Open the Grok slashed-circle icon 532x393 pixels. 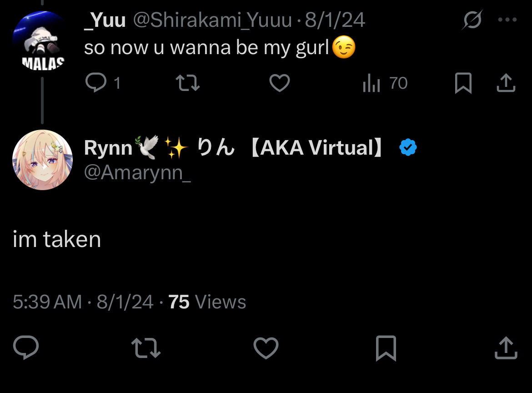tap(473, 20)
